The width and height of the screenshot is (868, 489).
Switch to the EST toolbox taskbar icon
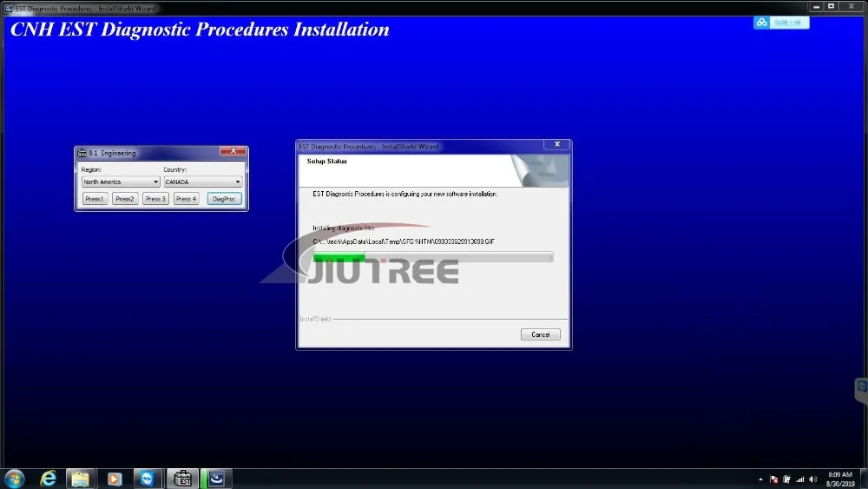(182, 479)
